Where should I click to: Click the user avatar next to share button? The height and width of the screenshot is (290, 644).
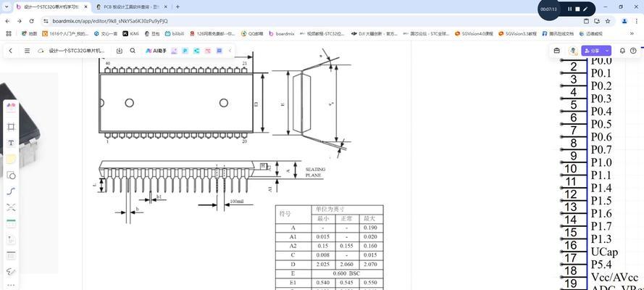click(x=573, y=51)
